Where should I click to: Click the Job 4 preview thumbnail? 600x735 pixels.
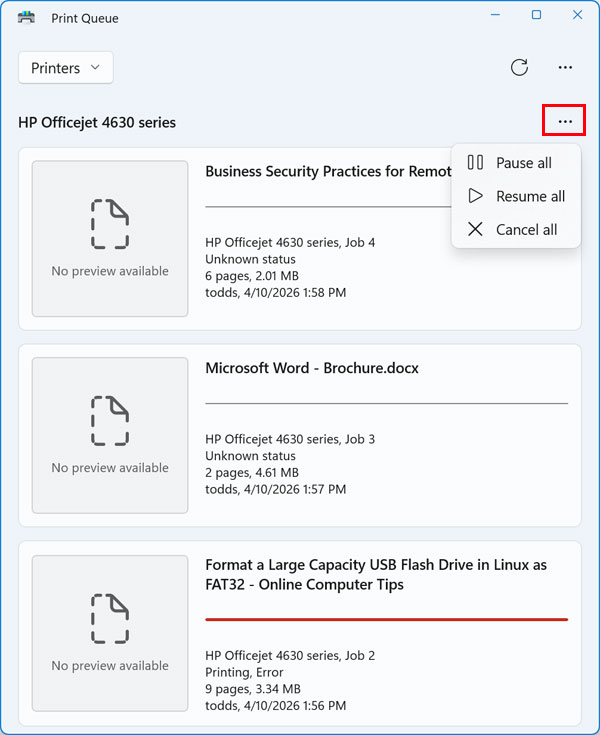click(110, 239)
